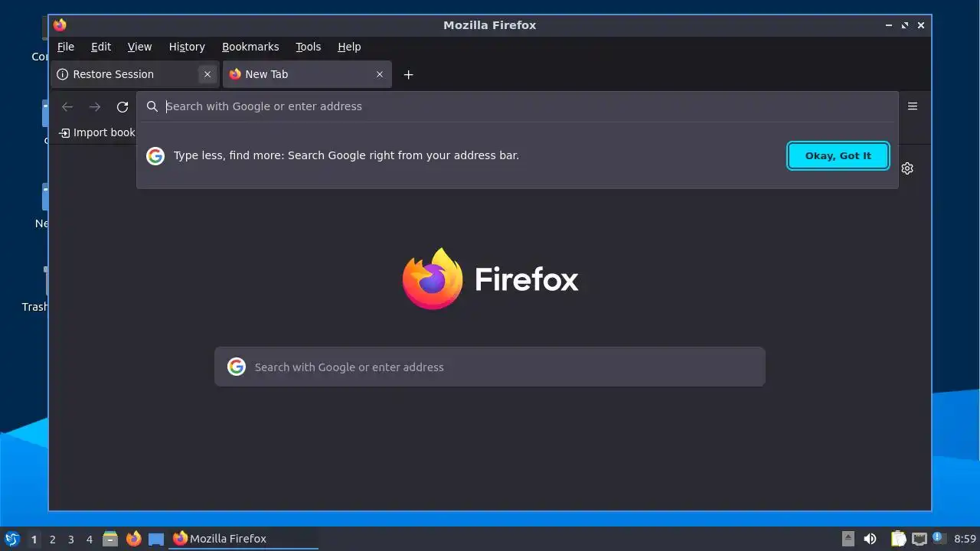This screenshot has height=551, width=980.
Task: Reload the current page
Action: pyautogui.click(x=122, y=106)
